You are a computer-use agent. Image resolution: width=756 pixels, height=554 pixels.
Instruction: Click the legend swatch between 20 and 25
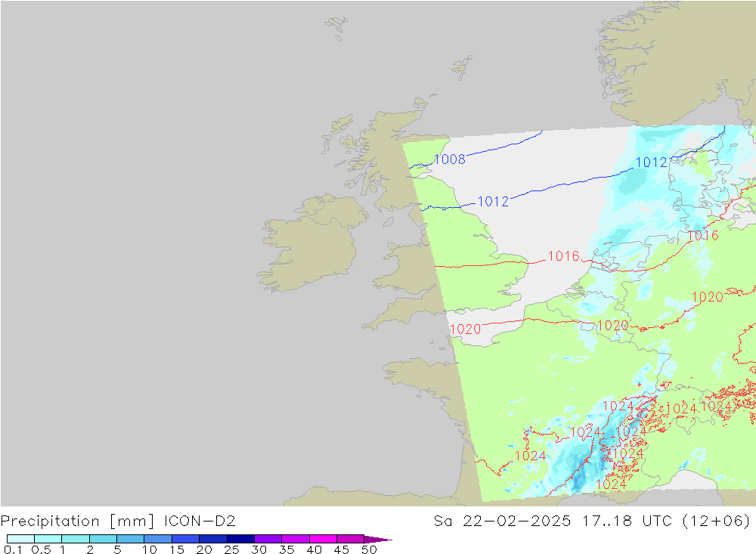pyautogui.click(x=213, y=539)
